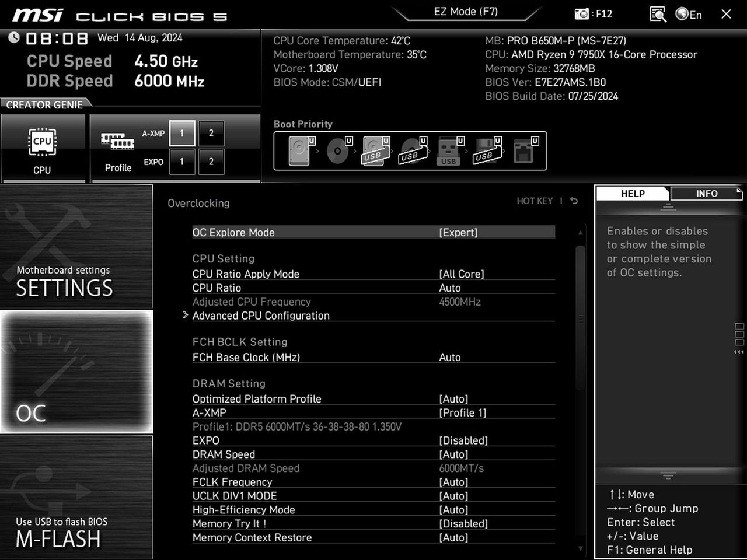Select the first hard disk boot device icon
747x560 pixels.
301,150
